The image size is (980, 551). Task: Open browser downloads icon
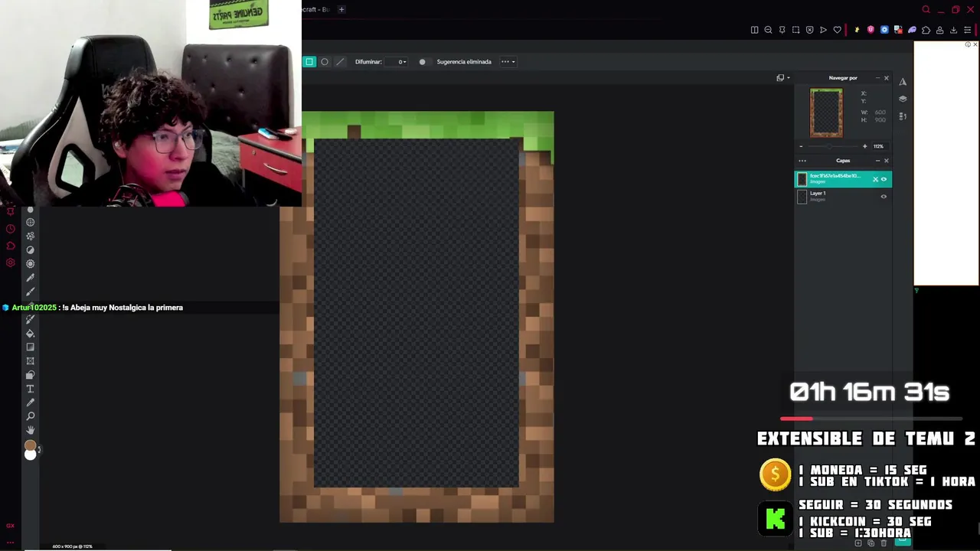point(953,30)
